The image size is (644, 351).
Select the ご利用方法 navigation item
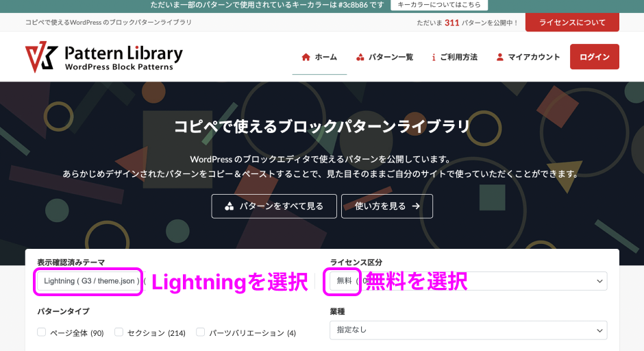454,57
